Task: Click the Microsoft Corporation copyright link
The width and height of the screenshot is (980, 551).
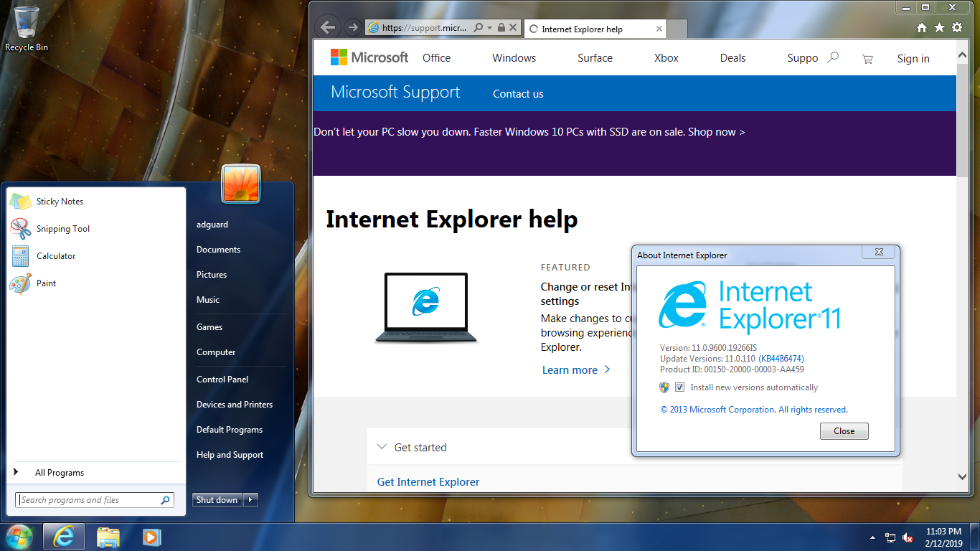Action: click(x=754, y=410)
